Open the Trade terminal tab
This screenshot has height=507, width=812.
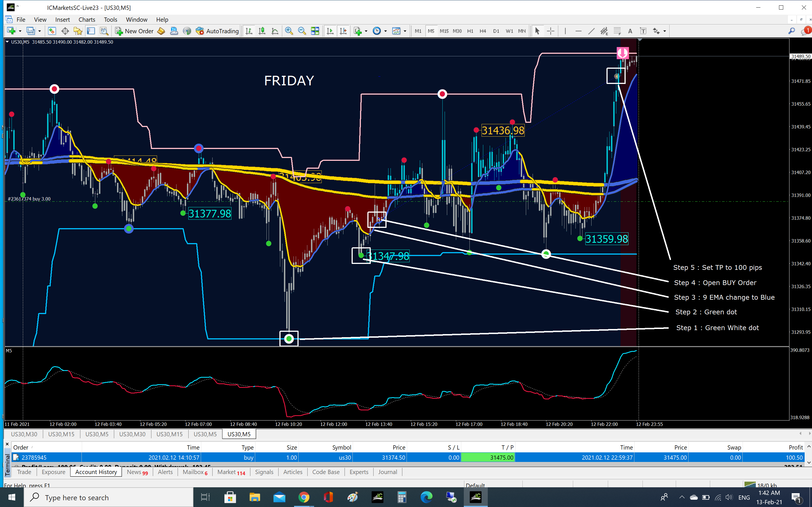tap(24, 472)
